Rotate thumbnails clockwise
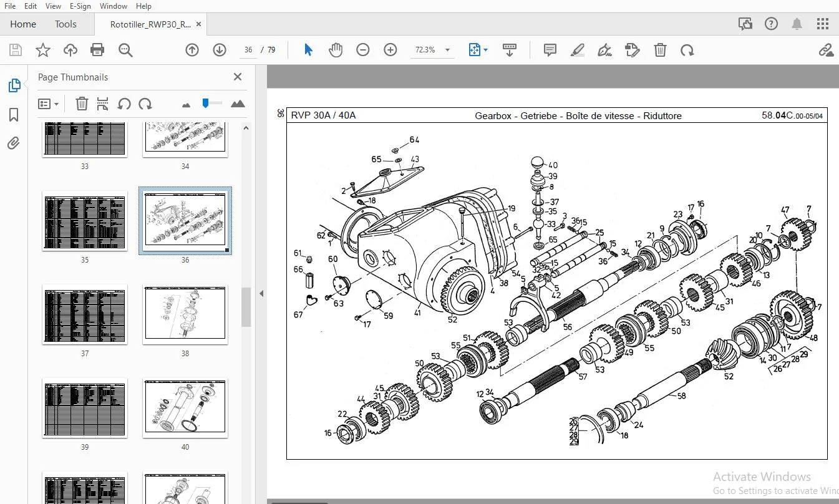Image resolution: width=839 pixels, height=504 pixels. click(145, 104)
